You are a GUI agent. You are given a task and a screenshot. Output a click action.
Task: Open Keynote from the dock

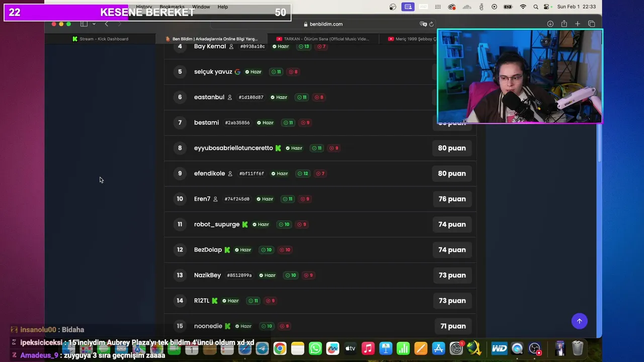[386, 348]
